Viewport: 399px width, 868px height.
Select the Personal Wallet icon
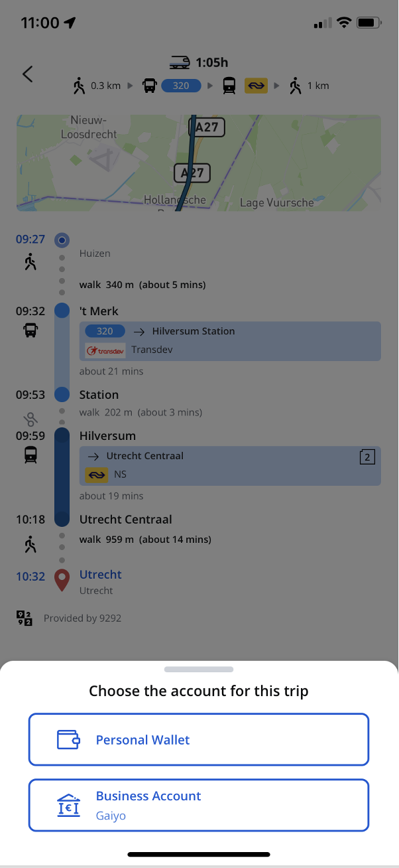click(68, 740)
